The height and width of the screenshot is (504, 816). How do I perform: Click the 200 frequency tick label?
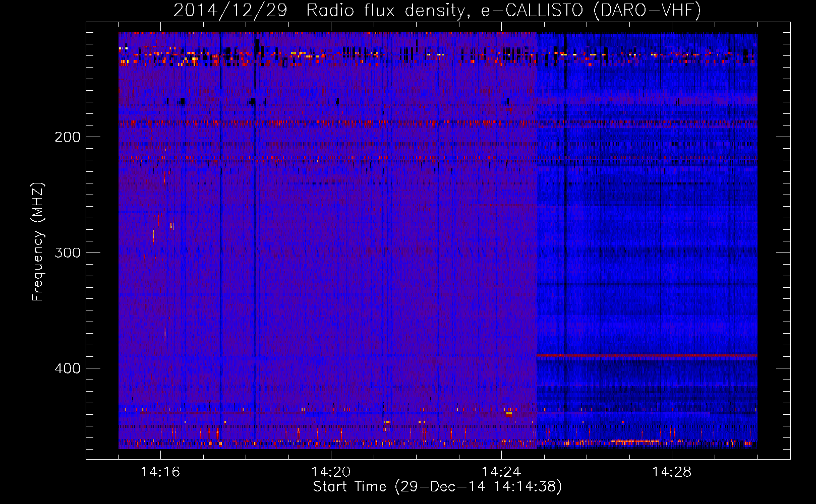68,137
